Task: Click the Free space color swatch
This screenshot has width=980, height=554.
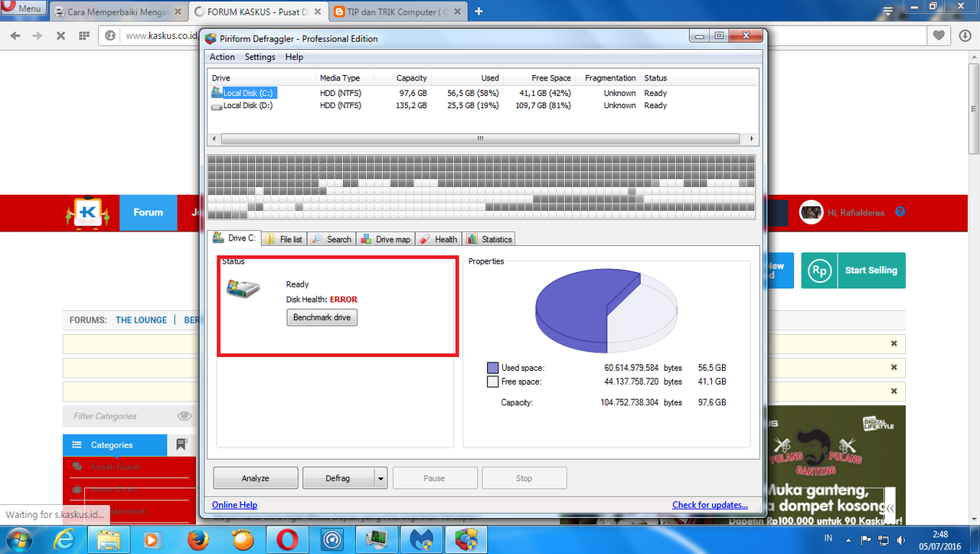Action: tap(493, 382)
